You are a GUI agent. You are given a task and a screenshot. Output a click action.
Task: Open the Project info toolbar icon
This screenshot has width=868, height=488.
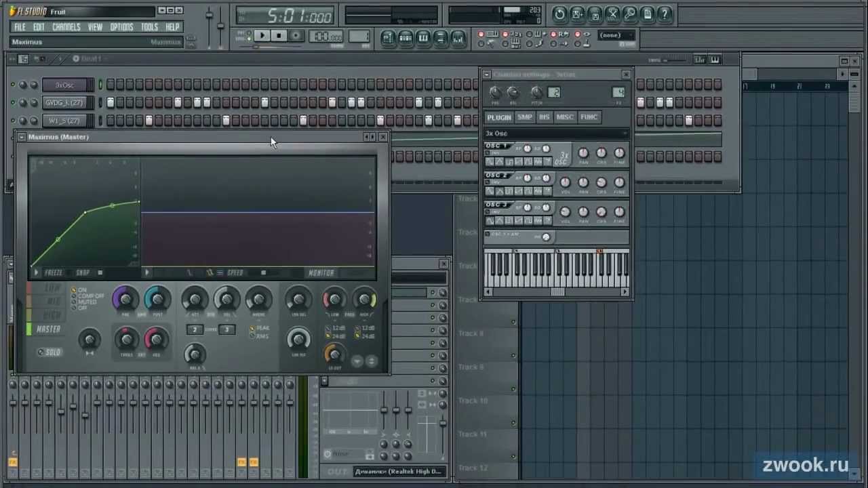[x=648, y=14]
